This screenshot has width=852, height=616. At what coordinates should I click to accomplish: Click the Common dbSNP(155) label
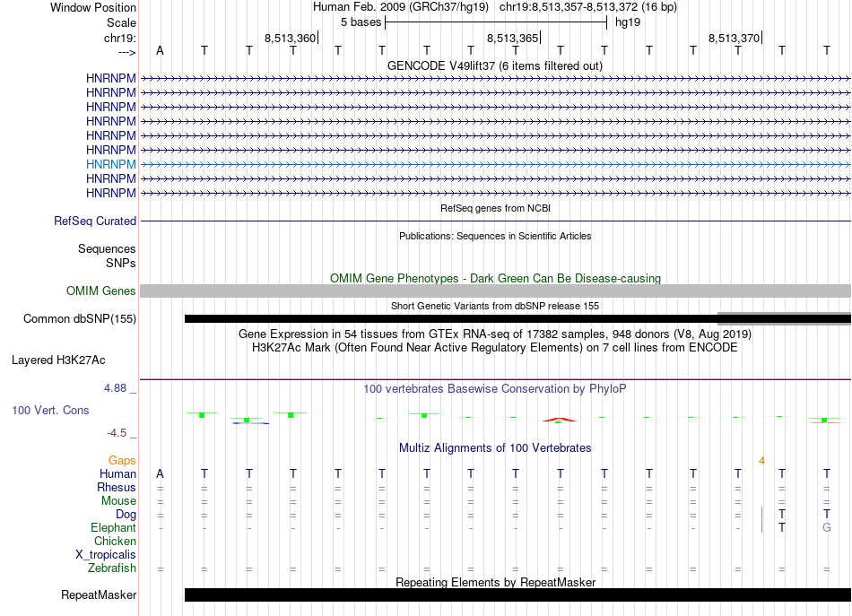[79, 319]
